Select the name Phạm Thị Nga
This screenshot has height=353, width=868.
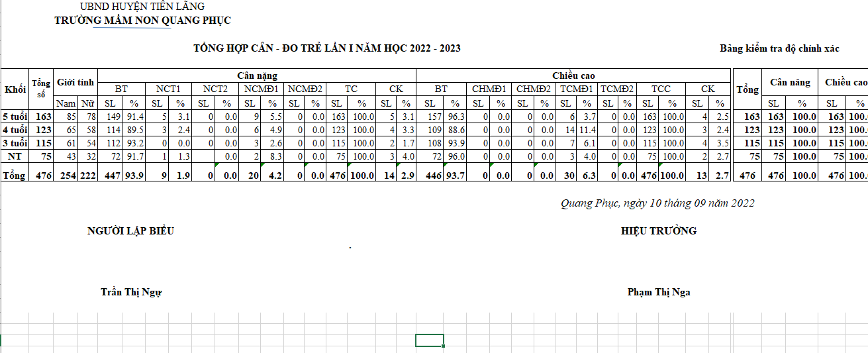pyautogui.click(x=658, y=292)
